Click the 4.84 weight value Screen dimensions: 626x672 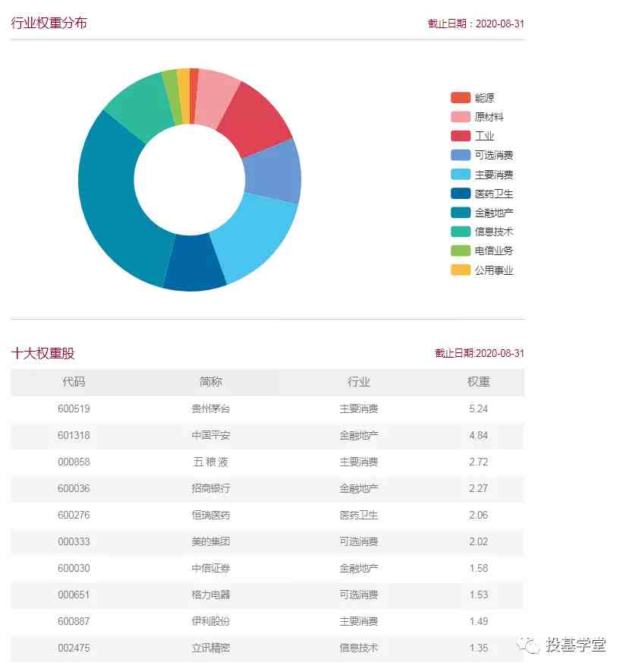click(478, 435)
